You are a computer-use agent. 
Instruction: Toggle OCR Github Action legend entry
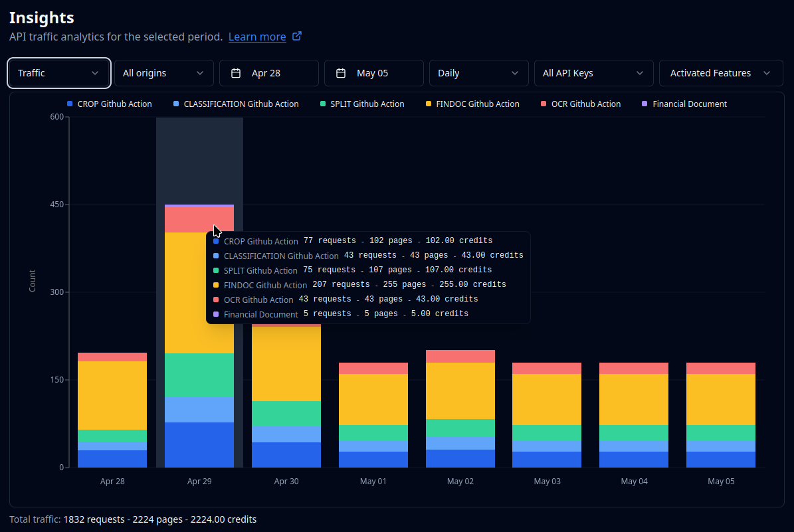581,104
